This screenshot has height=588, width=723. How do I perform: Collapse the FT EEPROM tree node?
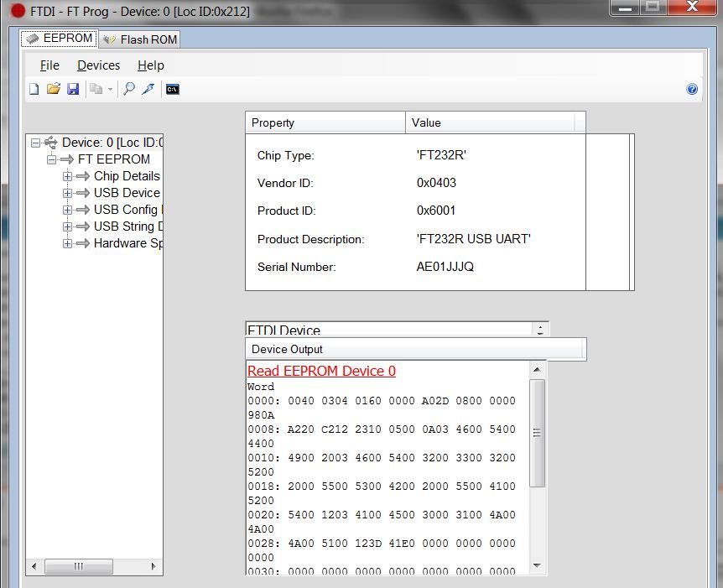tap(51, 159)
